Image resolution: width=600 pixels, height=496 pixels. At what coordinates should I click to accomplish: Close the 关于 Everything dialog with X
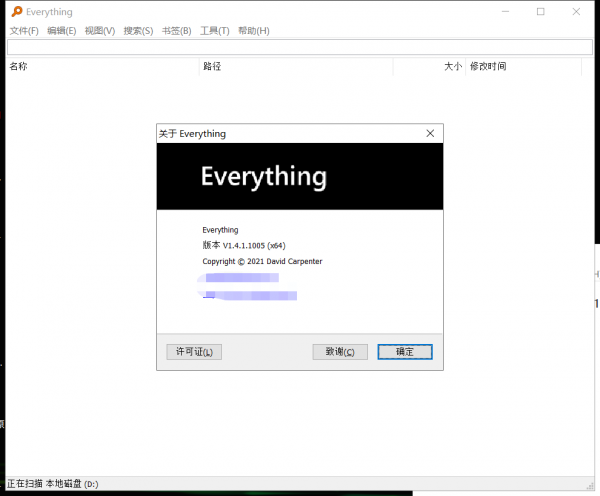[430, 133]
